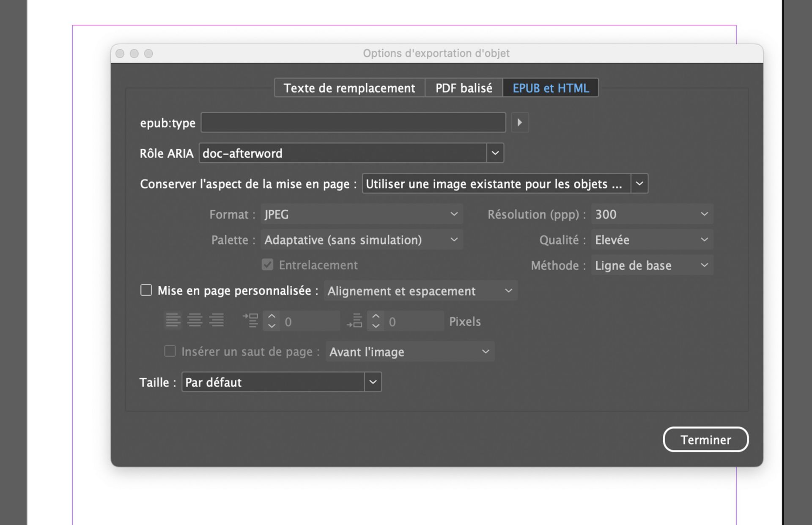Enable Mise en page personnalisée
812x525 pixels.
click(145, 290)
